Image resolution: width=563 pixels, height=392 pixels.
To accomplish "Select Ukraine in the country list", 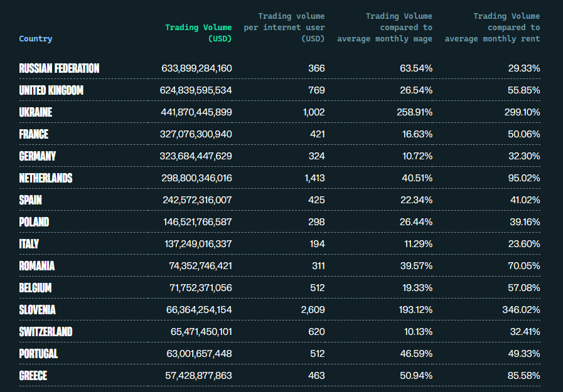I will pos(36,112).
